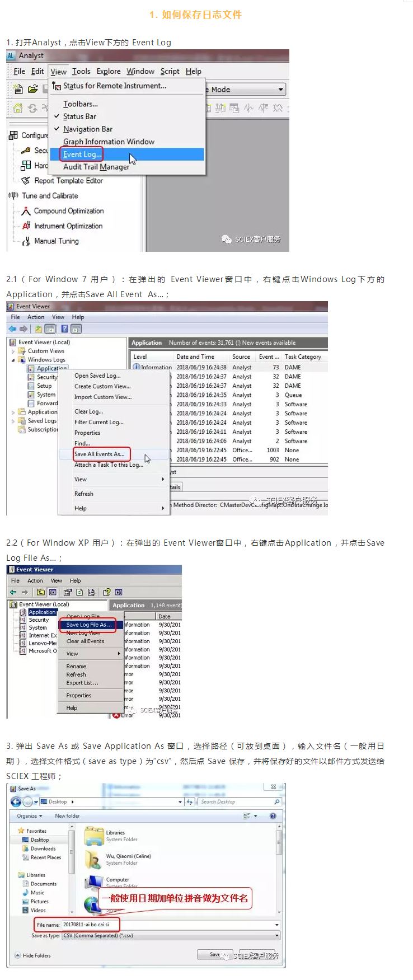Image resolution: width=413 pixels, height=980 pixels.
Task: Click the File name input field
Action: [170, 925]
